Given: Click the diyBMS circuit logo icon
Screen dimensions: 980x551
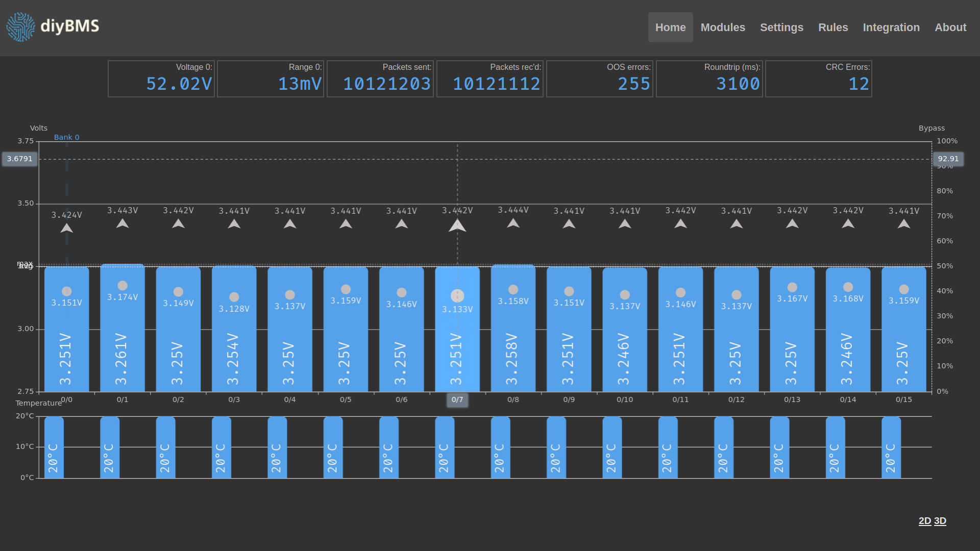Looking at the screenshot, I should coord(21,27).
